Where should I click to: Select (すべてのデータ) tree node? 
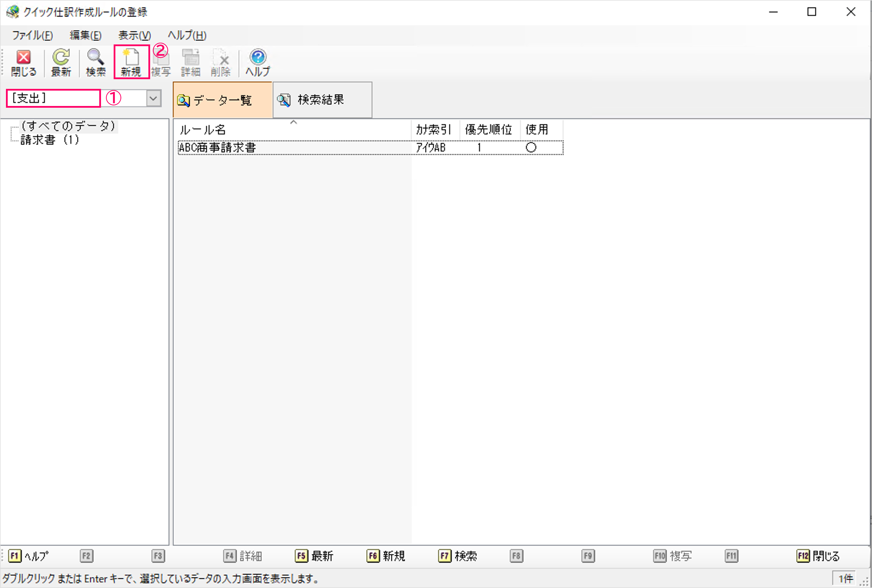(x=68, y=126)
